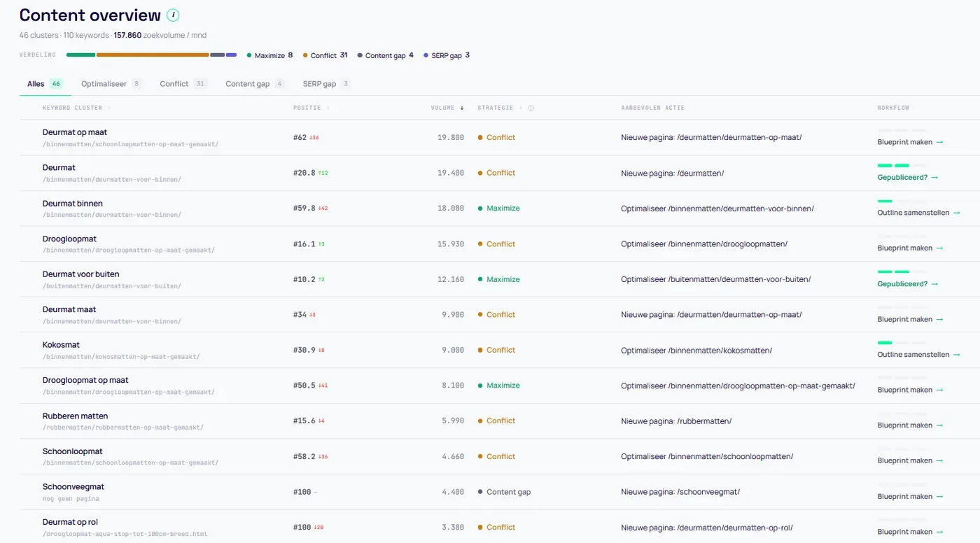Open the SERP gap tab
The height and width of the screenshot is (543, 980).
(326, 84)
